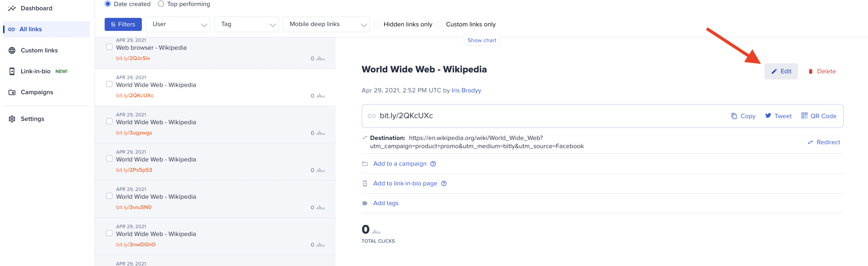The image size is (868, 266).
Task: Click click-stats bar icon for bit.ly/3nwDGhO
Action: tap(321, 245)
